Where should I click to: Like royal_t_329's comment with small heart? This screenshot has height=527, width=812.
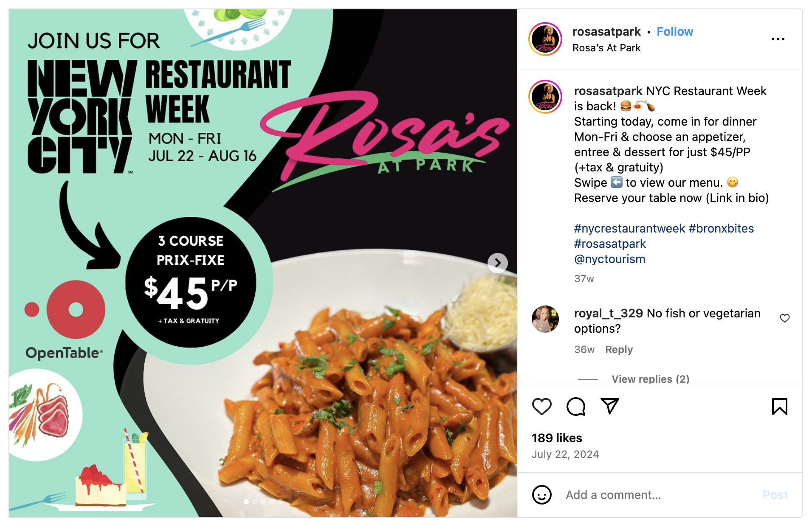(x=784, y=318)
